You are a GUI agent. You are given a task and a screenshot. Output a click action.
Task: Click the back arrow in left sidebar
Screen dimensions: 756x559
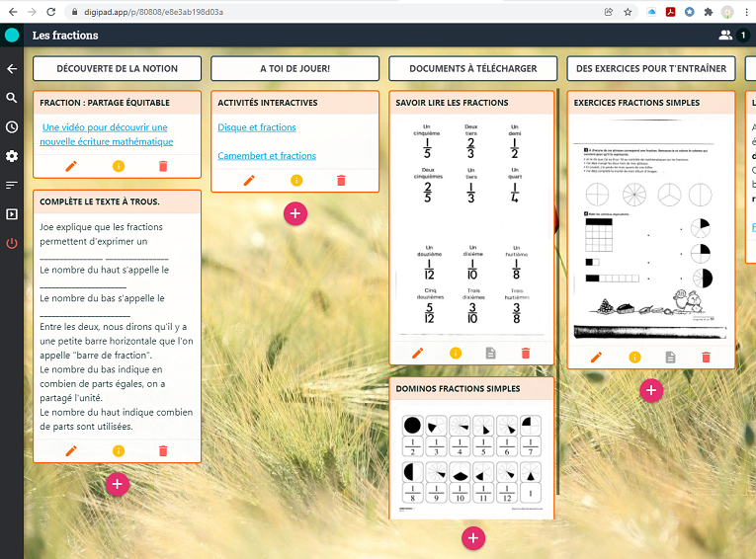[12, 69]
